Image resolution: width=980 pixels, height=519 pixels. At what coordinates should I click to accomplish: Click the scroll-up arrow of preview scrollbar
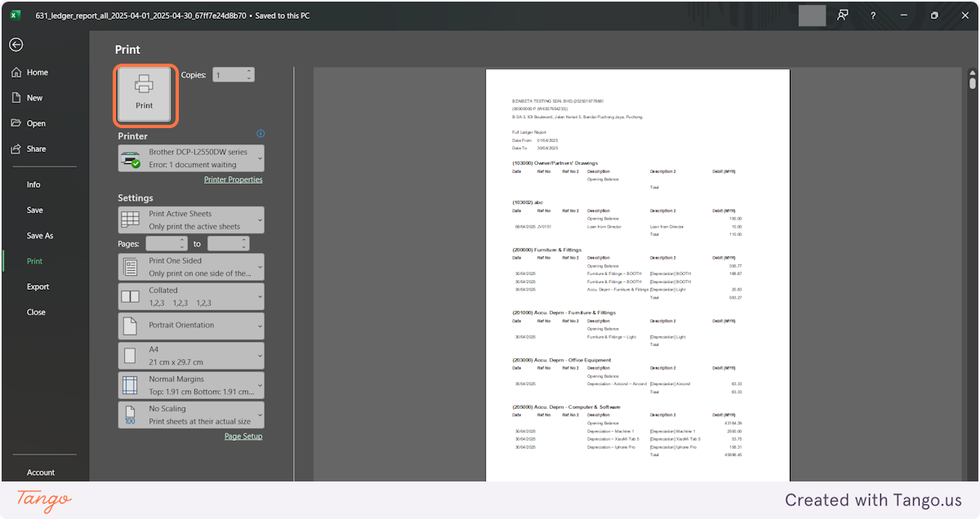[x=972, y=72]
